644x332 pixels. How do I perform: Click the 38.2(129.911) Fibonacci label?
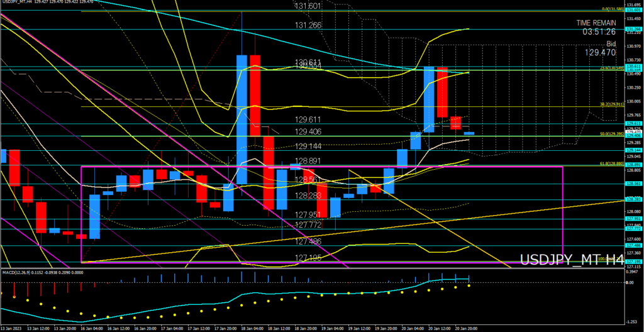pyautogui.click(x=613, y=104)
